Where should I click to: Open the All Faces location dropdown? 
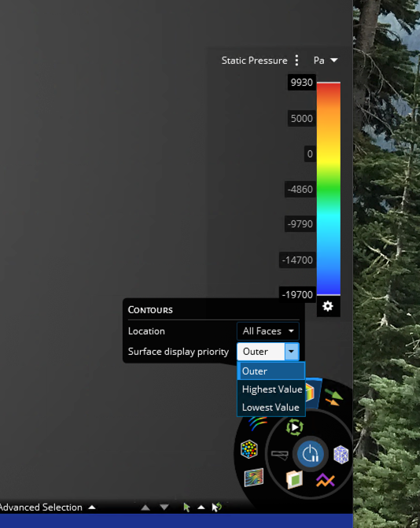[x=268, y=331]
